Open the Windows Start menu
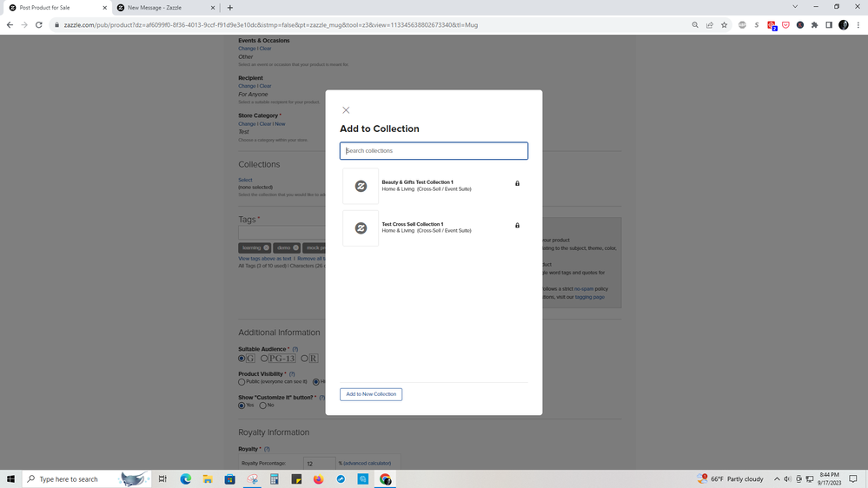This screenshot has width=868, height=488. point(10,479)
